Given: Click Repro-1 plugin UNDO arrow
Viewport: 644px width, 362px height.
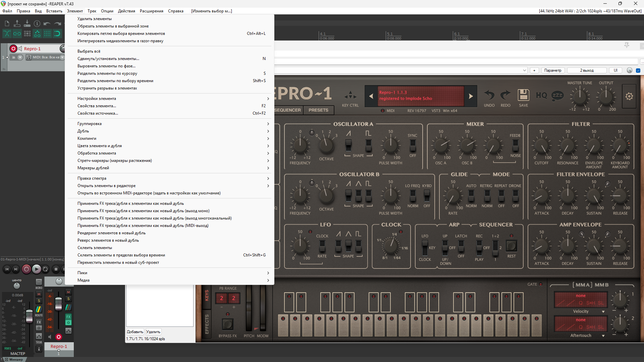Looking at the screenshot, I should pos(489,95).
